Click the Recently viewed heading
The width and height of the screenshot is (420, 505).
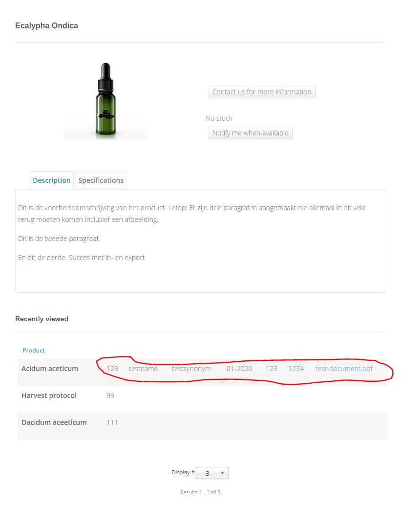pyautogui.click(x=42, y=319)
